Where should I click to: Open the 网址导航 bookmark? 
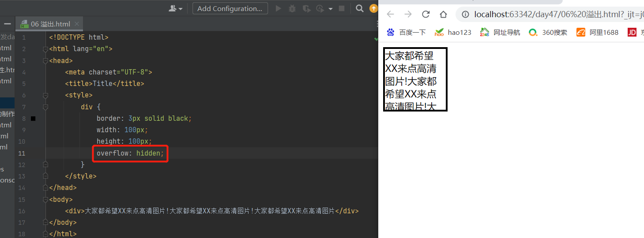click(x=500, y=32)
